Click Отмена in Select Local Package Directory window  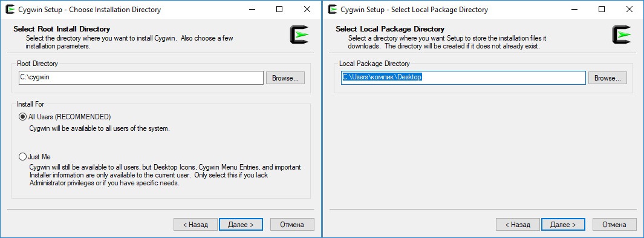(614, 225)
